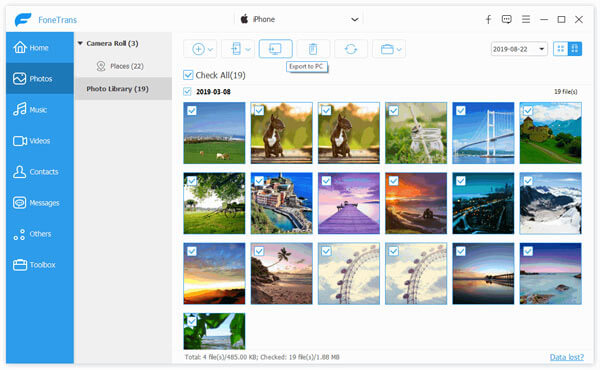This screenshot has width=600, height=370.
Task: Click the Export to device phone icon
Action: pyautogui.click(x=236, y=49)
